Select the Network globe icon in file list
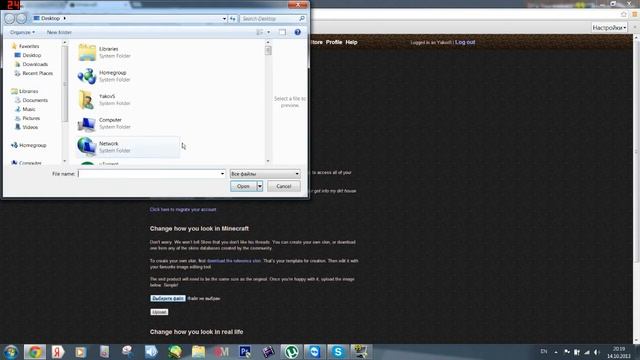The height and width of the screenshot is (360, 640). click(x=87, y=147)
